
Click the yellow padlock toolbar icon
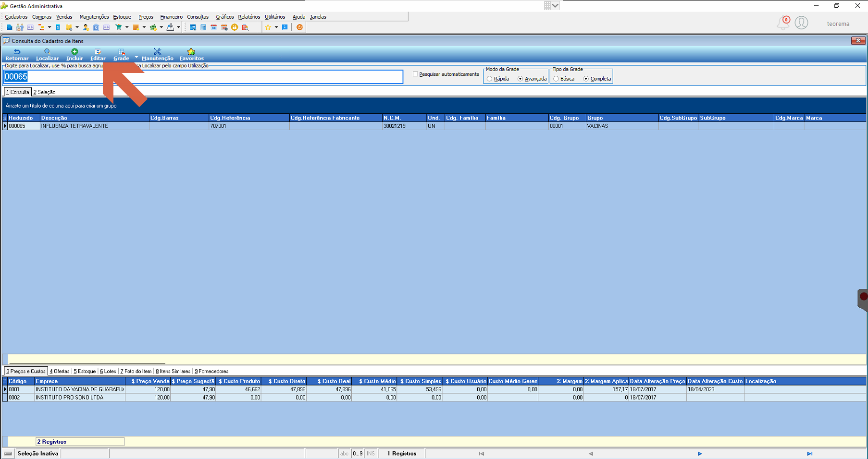tap(235, 27)
